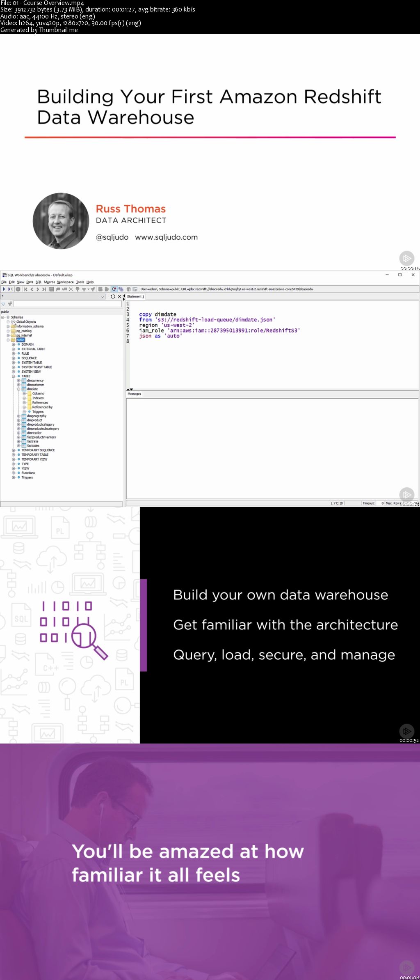Viewport: 420px width, 980px height.
Task: Click the round Stop execution icon
Action: click(18, 289)
